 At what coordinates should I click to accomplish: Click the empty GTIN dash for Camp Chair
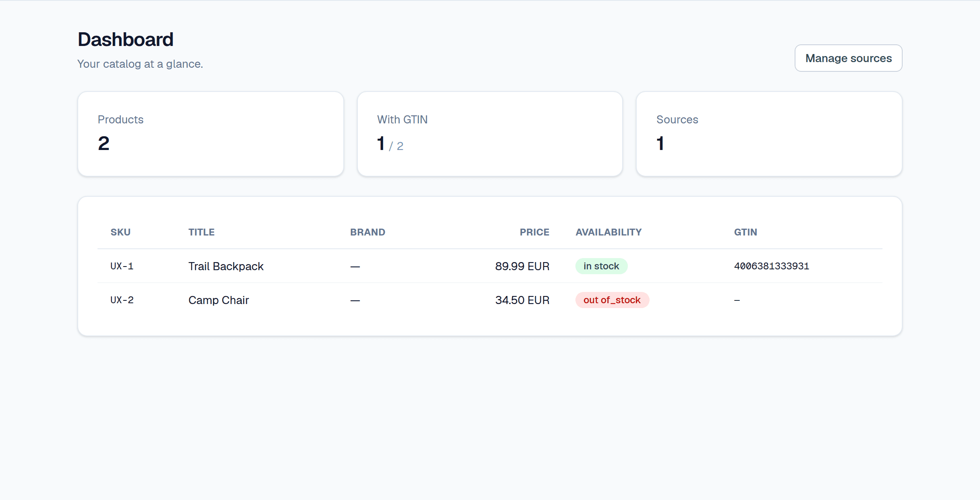coord(737,300)
